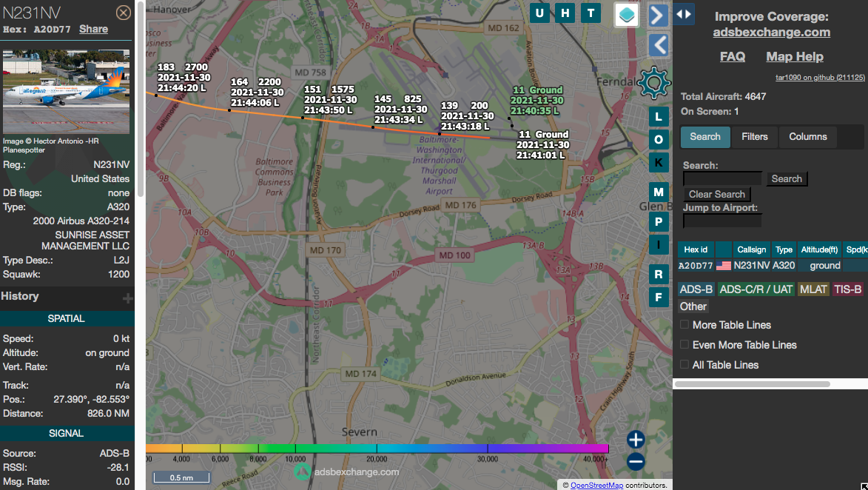Sort table by Altitude(ft) column
The image size is (868, 490).
click(x=819, y=249)
